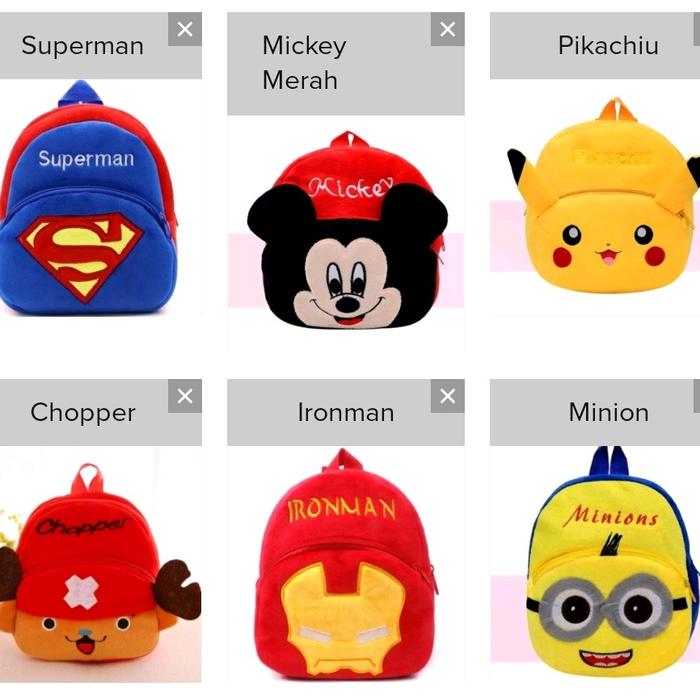700x699 pixels.
Task: Open the Ironman backpack image
Action: (346, 565)
